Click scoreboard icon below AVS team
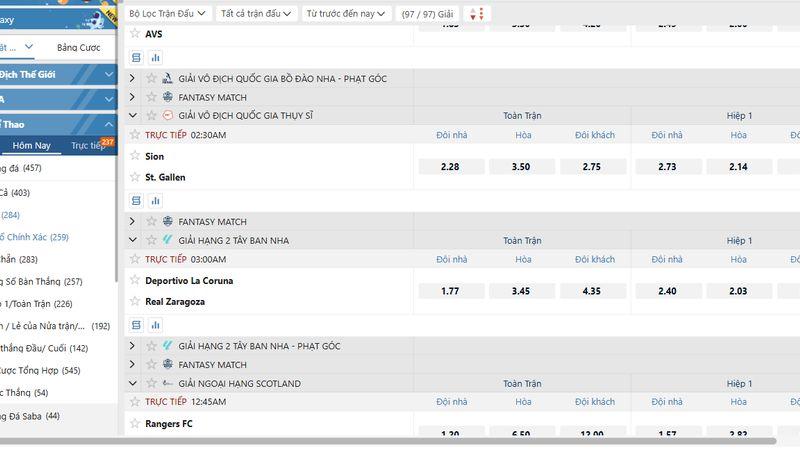 [x=137, y=58]
